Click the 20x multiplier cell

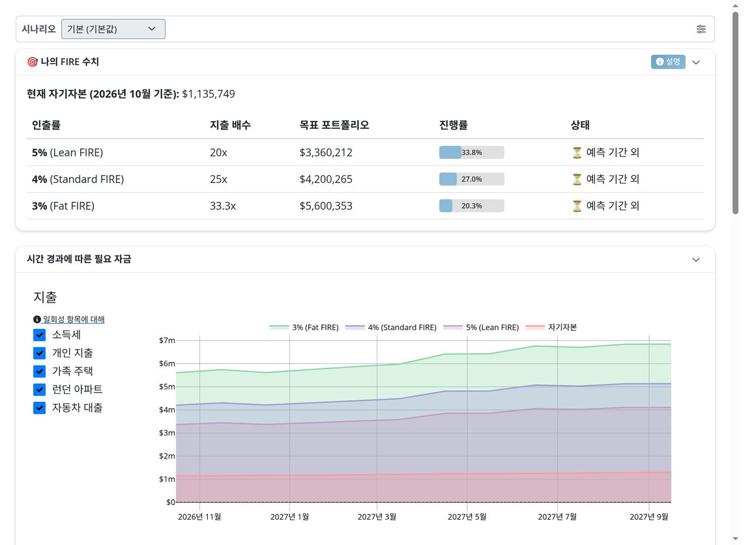(x=218, y=153)
